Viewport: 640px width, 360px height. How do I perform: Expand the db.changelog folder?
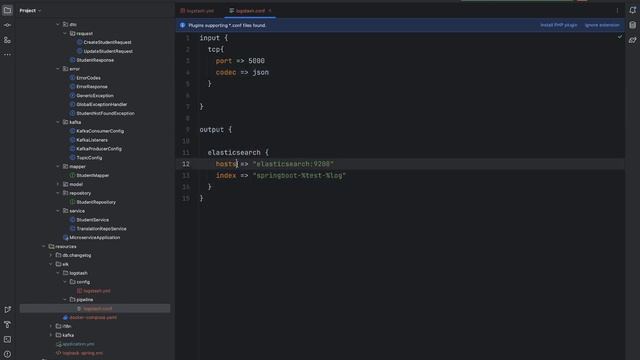(x=51, y=256)
